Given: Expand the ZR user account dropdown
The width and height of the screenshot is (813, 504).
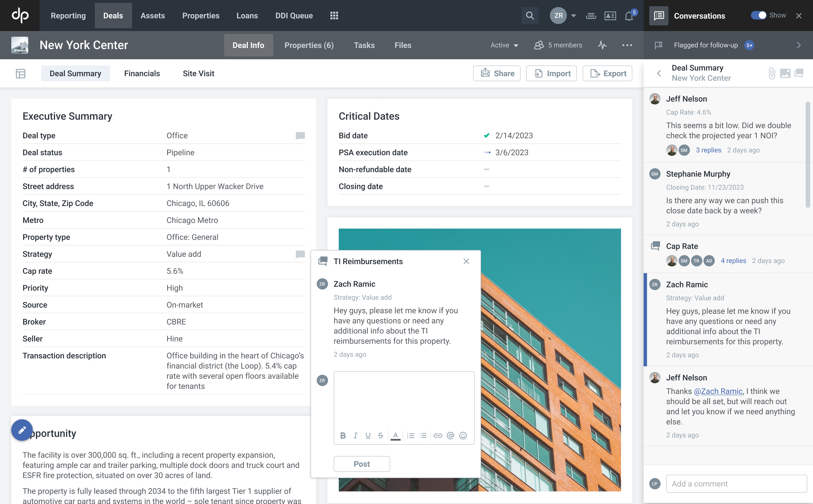Looking at the screenshot, I should tap(573, 16).
